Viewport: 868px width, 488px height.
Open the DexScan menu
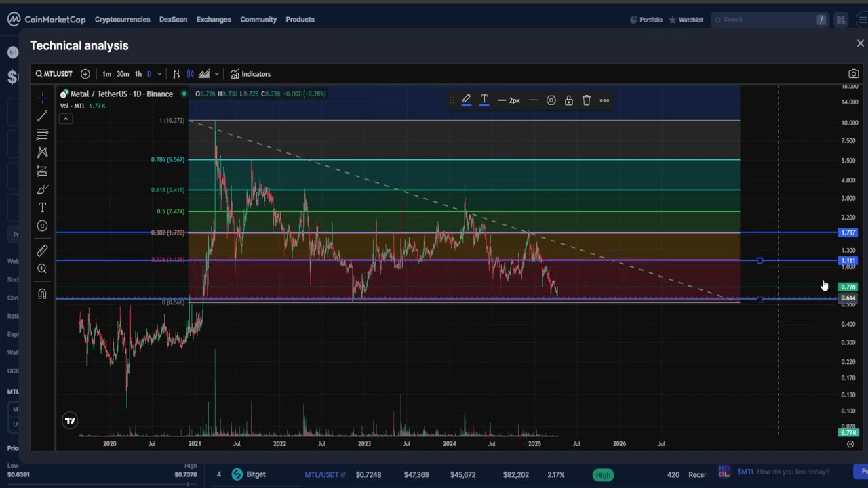tap(173, 20)
